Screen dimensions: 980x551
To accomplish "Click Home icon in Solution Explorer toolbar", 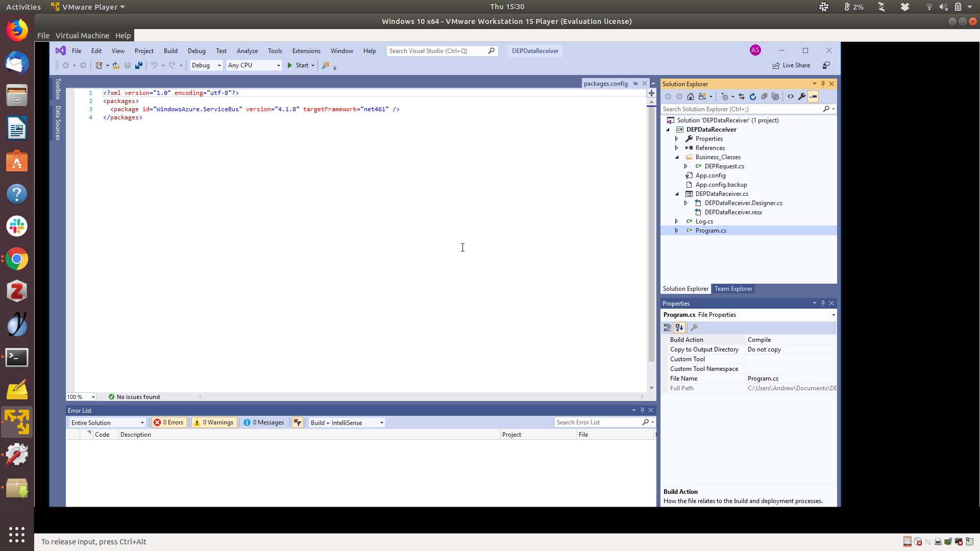I will tap(691, 96).
